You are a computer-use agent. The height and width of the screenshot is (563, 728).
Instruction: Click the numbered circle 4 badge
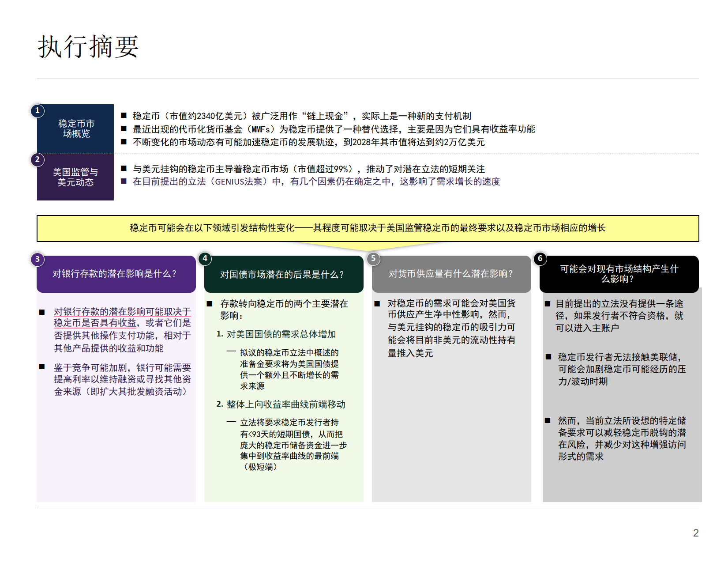click(x=205, y=260)
